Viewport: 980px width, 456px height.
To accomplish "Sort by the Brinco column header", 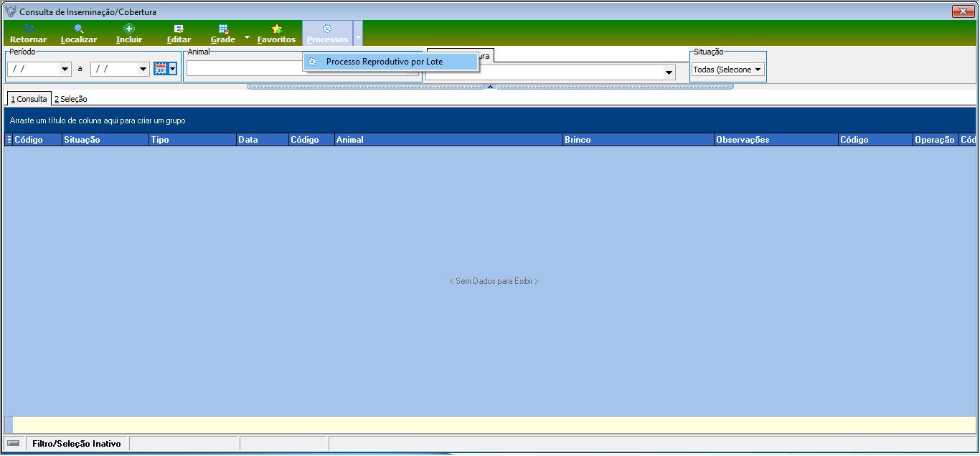I will 639,140.
